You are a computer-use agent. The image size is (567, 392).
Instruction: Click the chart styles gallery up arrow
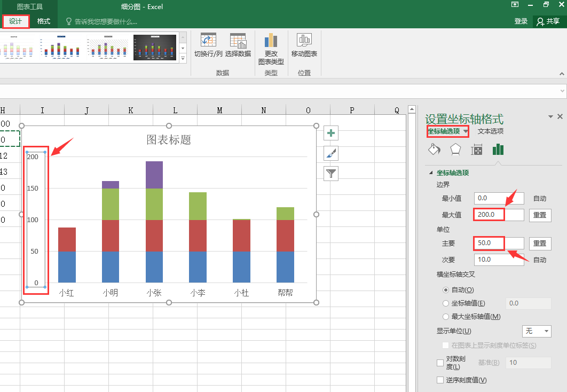click(183, 37)
